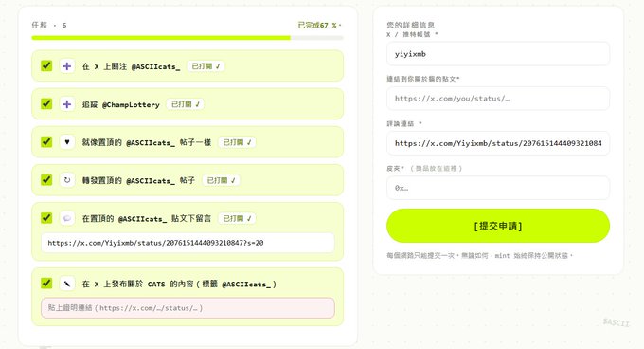The width and height of the screenshot is (644, 349).
Task: Click the plus icon beside @ChampLottery
Action: pyautogui.click(x=67, y=104)
